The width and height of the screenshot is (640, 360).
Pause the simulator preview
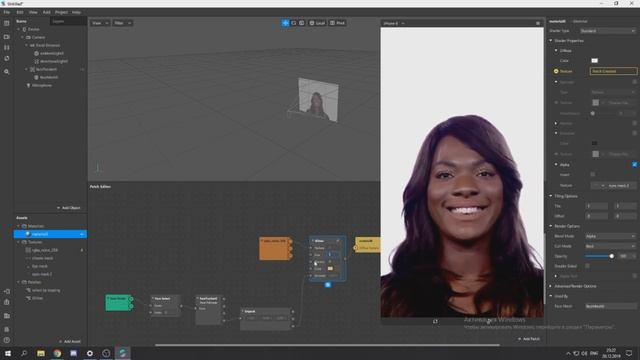7,48
